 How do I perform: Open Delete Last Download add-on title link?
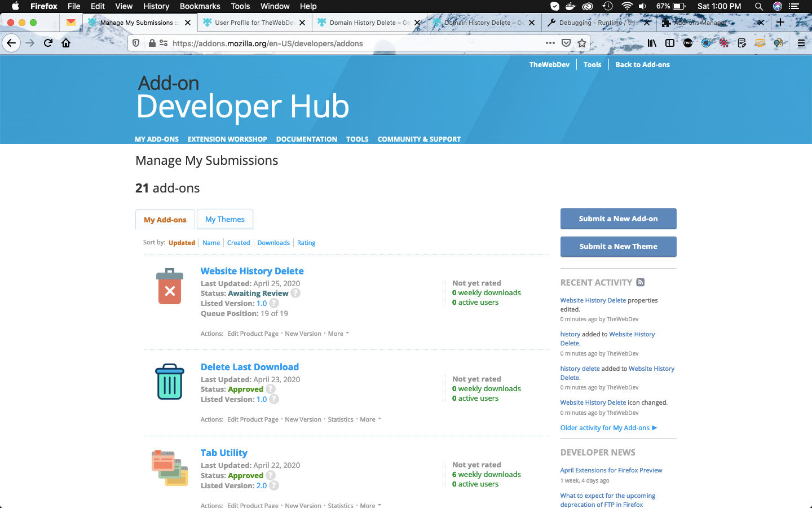point(250,367)
